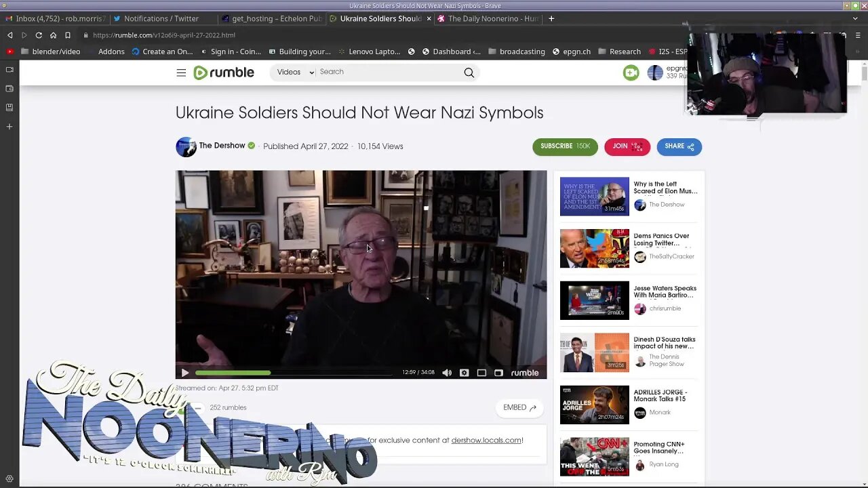Click the rumble logo in player bar

[525, 373]
